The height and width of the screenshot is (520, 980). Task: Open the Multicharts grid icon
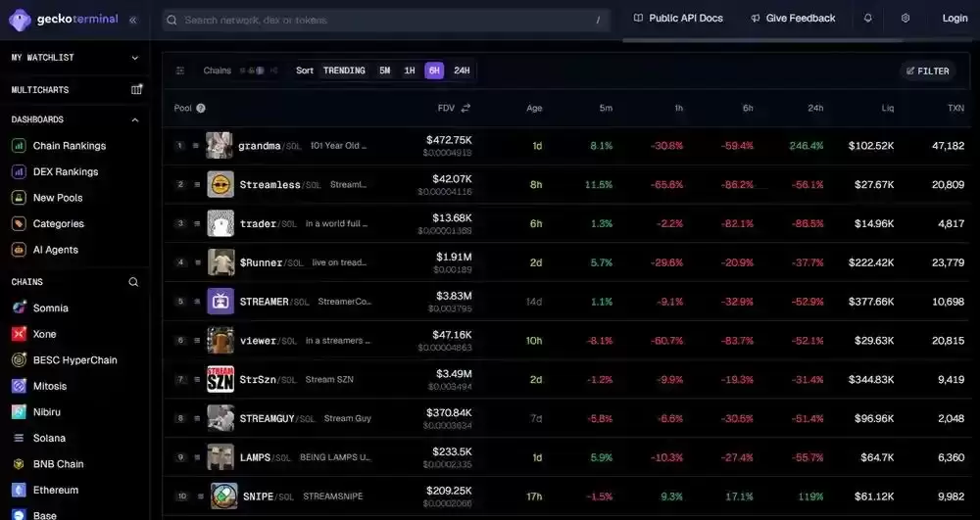pos(136,90)
